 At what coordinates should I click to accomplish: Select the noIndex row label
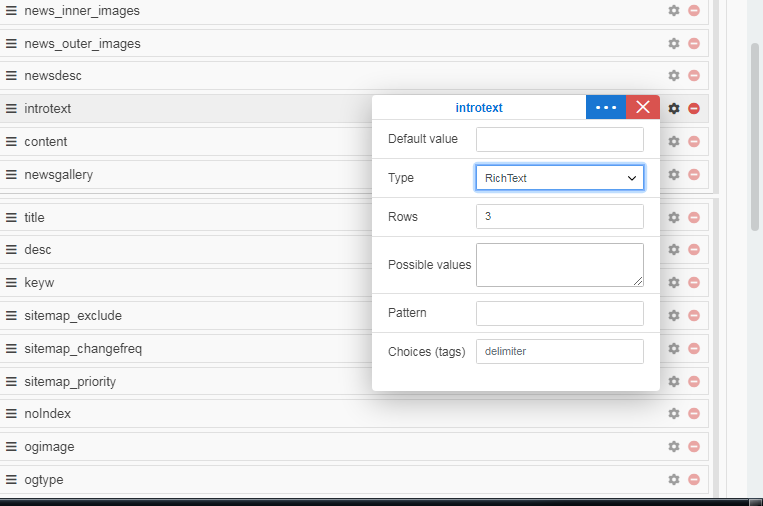click(48, 414)
